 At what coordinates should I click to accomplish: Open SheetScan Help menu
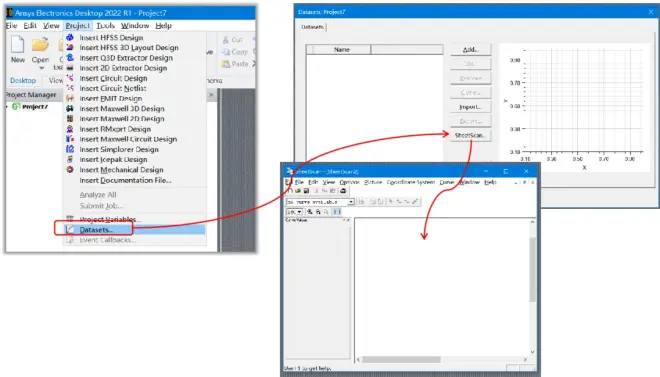490,182
